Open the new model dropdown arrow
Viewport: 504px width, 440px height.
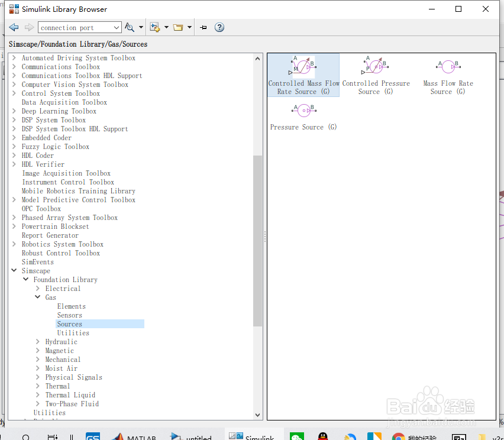click(166, 27)
